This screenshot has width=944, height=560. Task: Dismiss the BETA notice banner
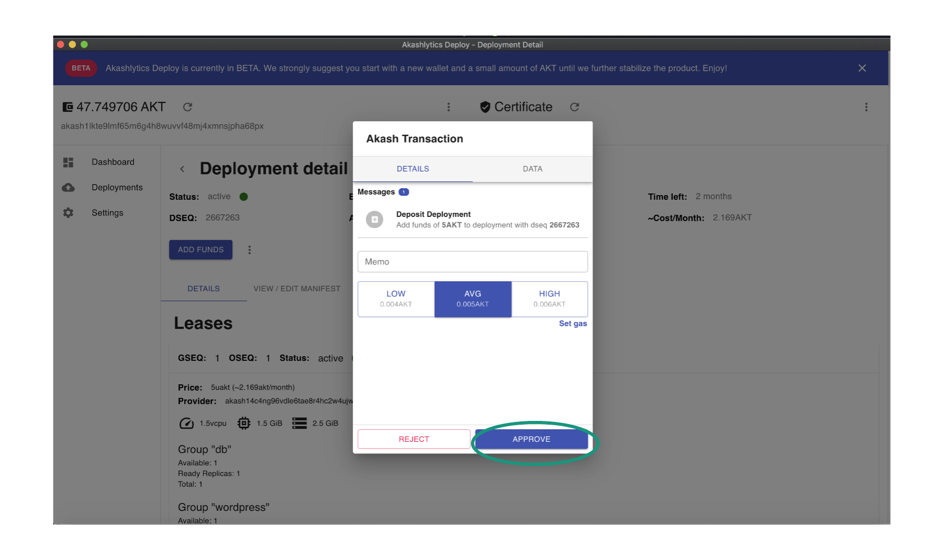point(862,68)
